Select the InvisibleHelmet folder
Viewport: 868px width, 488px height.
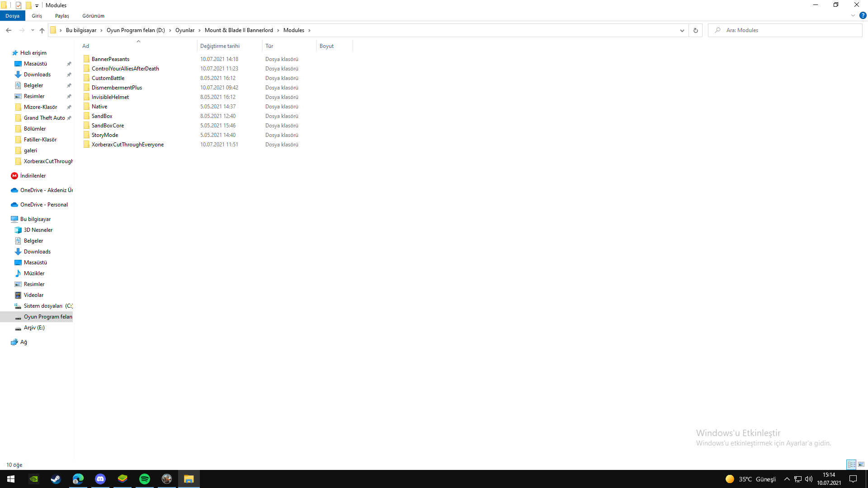[x=110, y=97]
